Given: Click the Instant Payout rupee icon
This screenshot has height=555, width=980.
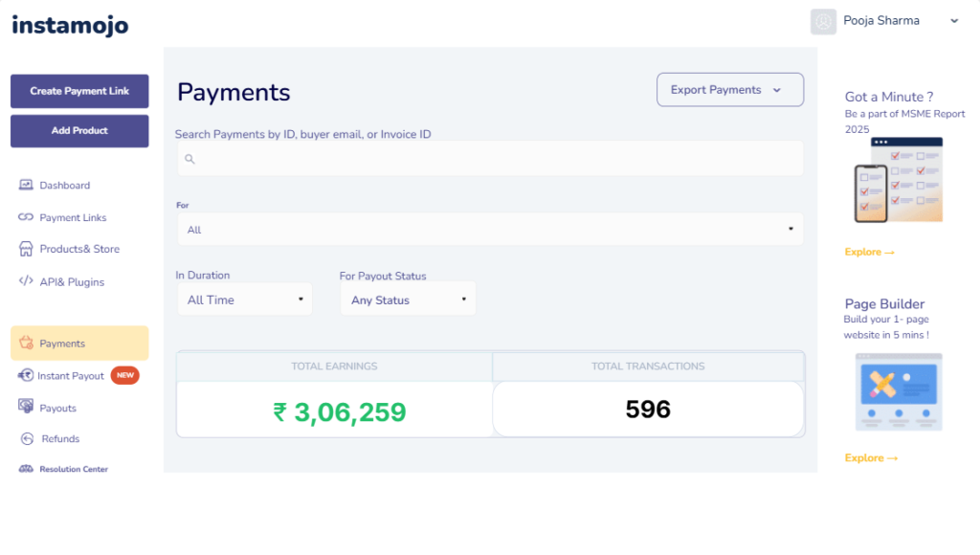Looking at the screenshot, I should (26, 375).
